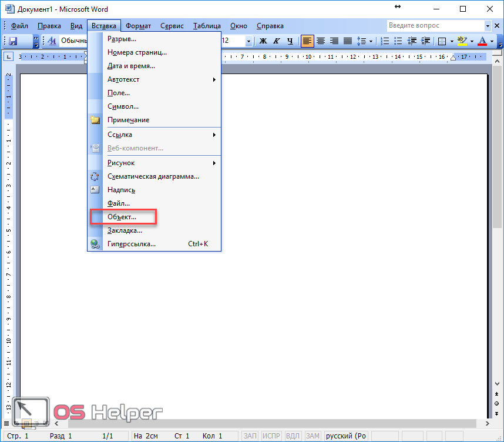Select Объект... from the Insert menu
504x442 pixels.
122,217
